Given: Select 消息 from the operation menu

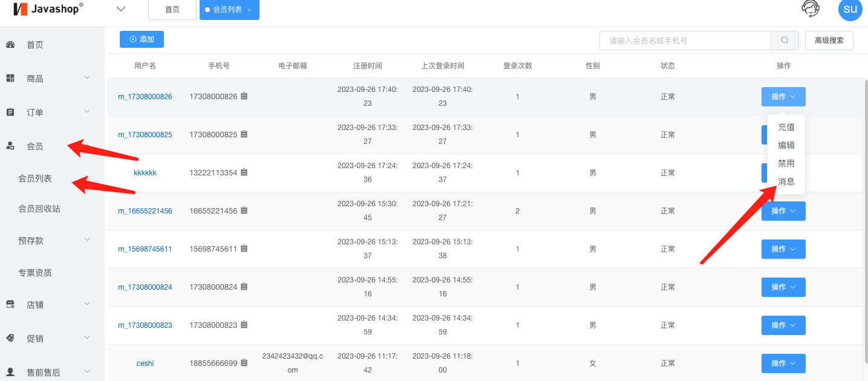Looking at the screenshot, I should point(786,181).
